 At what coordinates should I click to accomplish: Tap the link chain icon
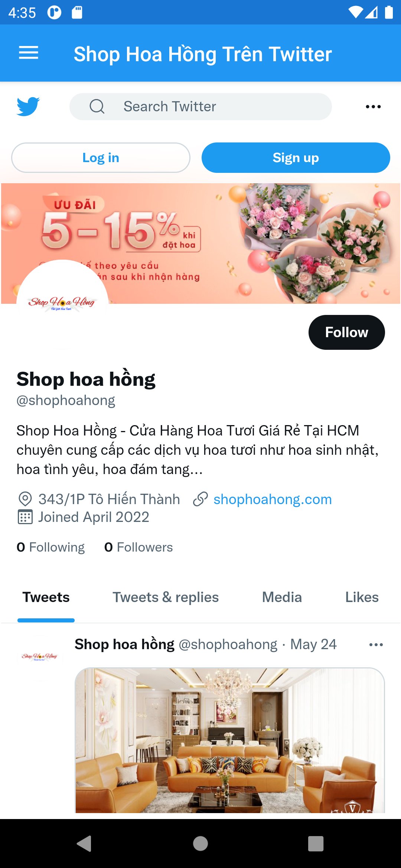[200, 499]
